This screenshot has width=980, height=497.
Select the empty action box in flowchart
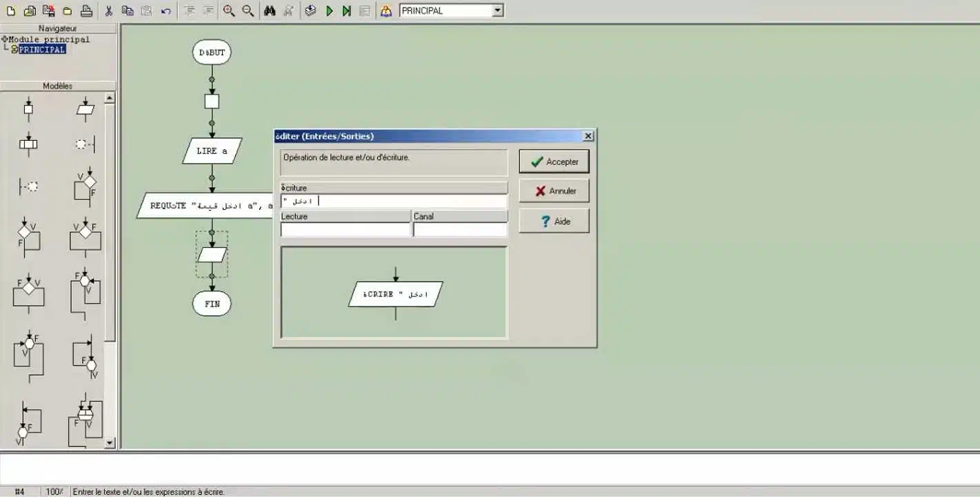pyautogui.click(x=212, y=101)
